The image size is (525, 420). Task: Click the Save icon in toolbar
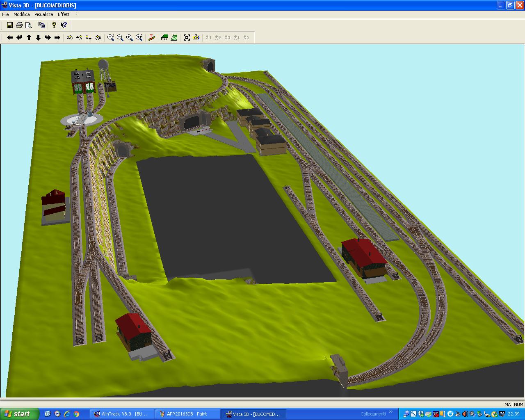[10, 25]
